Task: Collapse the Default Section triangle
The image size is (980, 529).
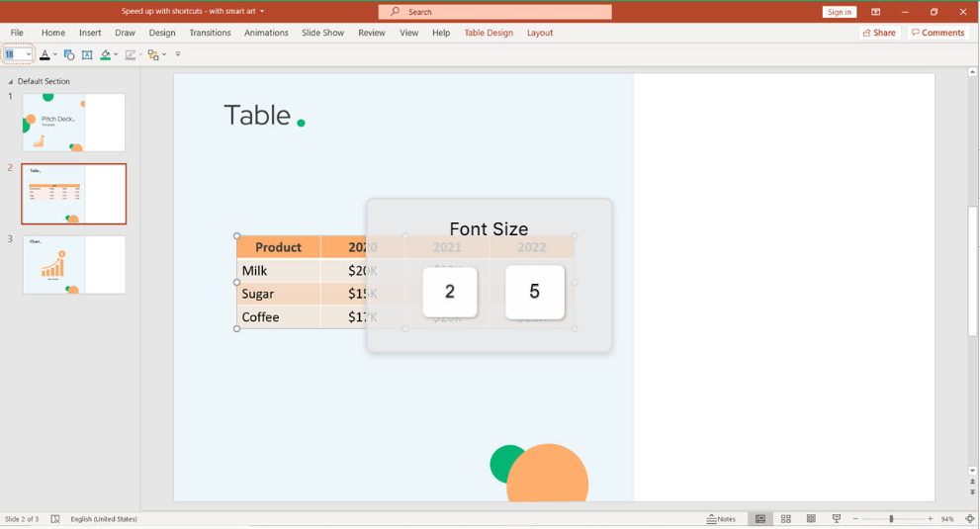Action: tap(11, 82)
